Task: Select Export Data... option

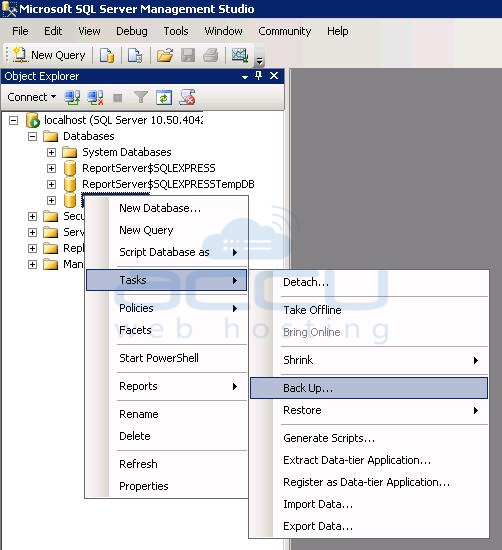Action: click(369, 526)
